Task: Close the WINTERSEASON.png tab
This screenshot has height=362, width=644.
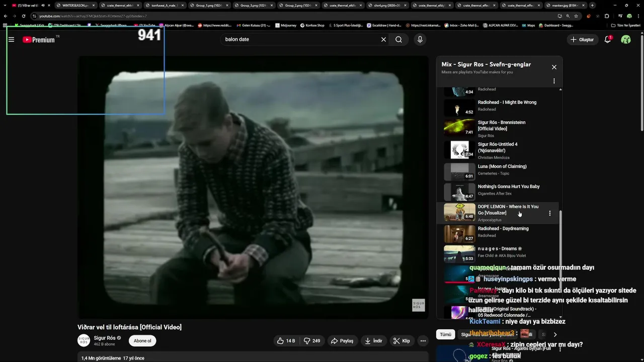Action: 93,6
